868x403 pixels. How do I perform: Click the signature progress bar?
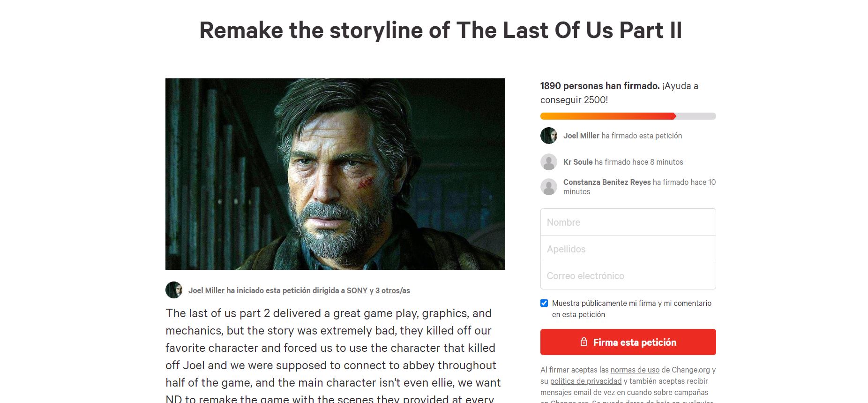point(628,116)
